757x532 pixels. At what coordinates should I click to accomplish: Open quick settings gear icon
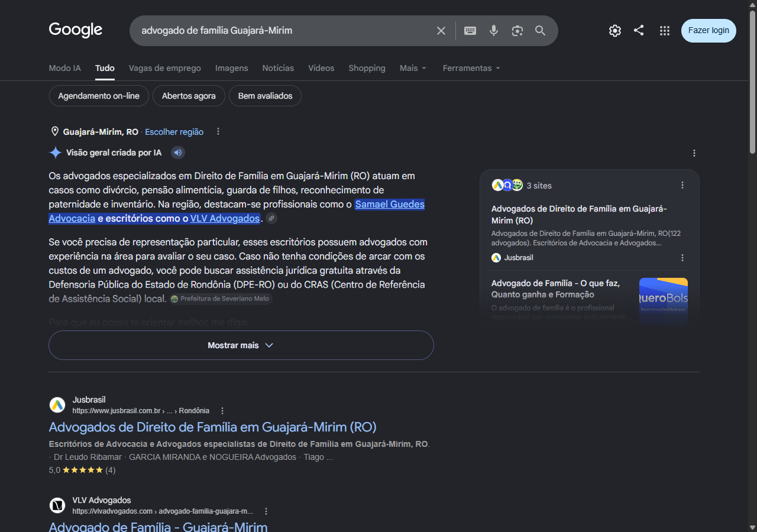pos(615,31)
